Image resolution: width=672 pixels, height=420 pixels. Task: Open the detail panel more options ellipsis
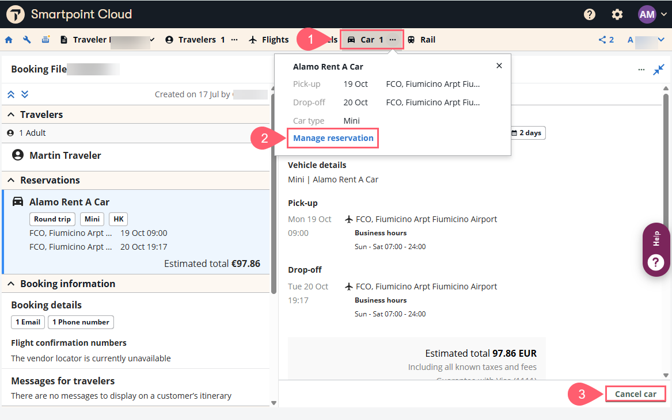[641, 69]
